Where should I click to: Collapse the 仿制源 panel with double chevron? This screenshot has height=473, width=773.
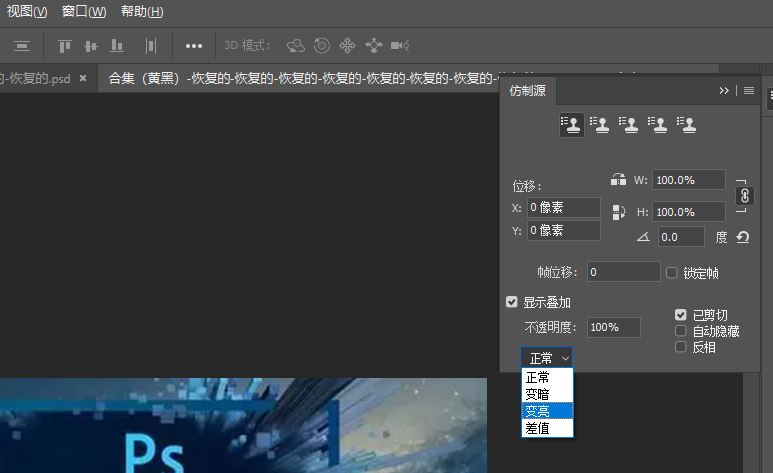pyautogui.click(x=724, y=91)
